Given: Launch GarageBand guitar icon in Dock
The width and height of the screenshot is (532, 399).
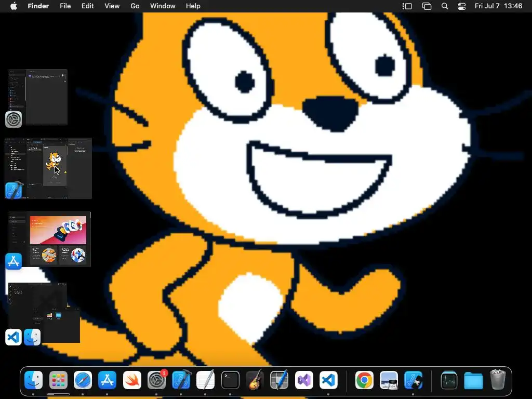Looking at the screenshot, I should (x=255, y=380).
